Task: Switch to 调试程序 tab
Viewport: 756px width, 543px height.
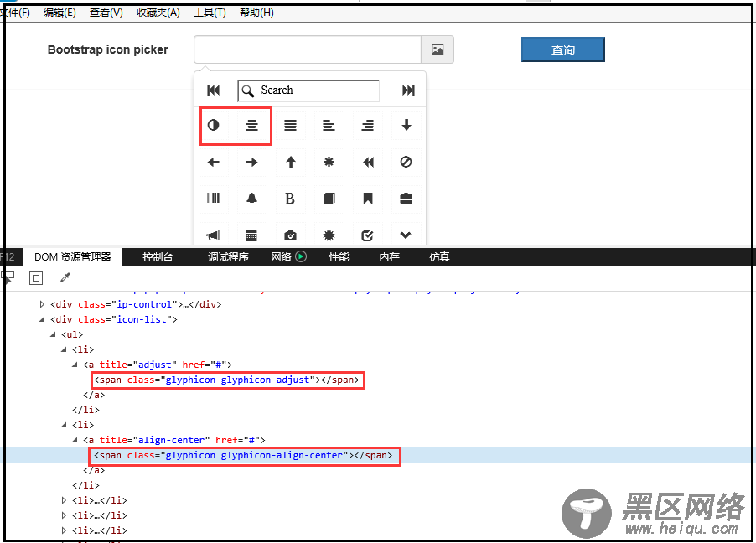Action: point(228,257)
